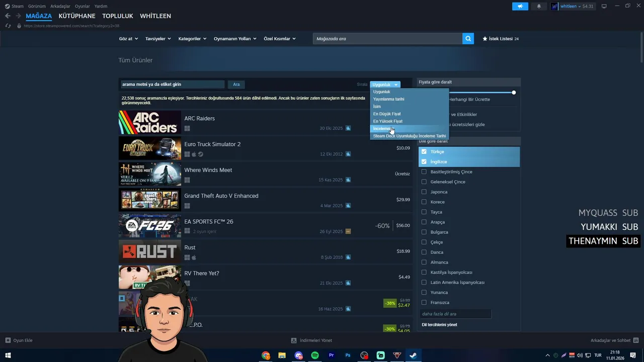
Task: Uncheck the İngilizce language filter
Action: coord(424,162)
